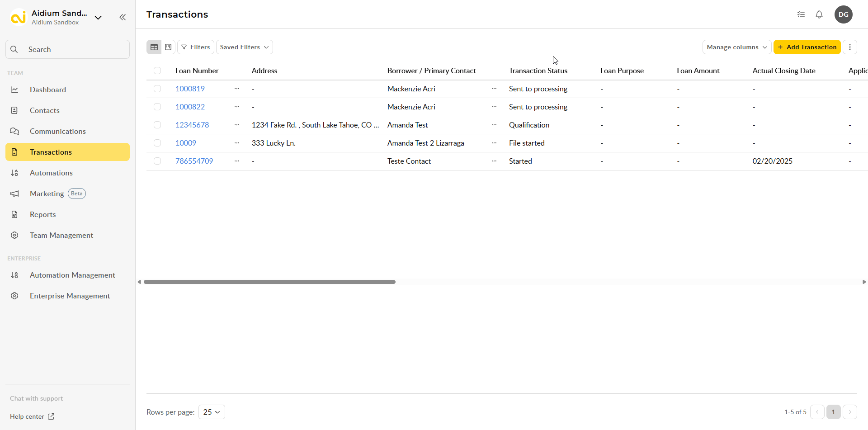This screenshot has height=430, width=868.
Task: Go to Dashboard in sidebar
Action: [x=67, y=90]
